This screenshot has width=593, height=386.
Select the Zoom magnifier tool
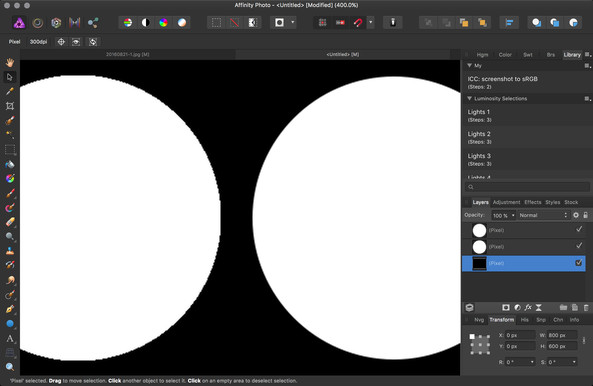click(x=10, y=367)
